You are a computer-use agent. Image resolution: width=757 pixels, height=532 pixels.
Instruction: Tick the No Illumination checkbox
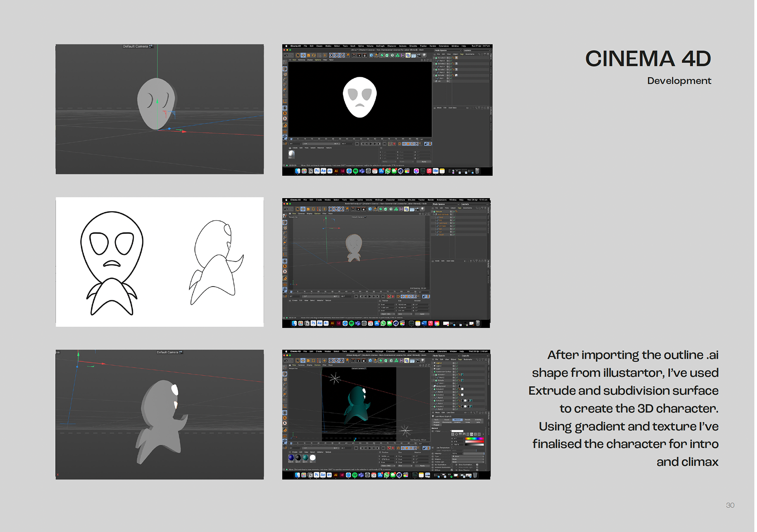[x=452, y=465]
